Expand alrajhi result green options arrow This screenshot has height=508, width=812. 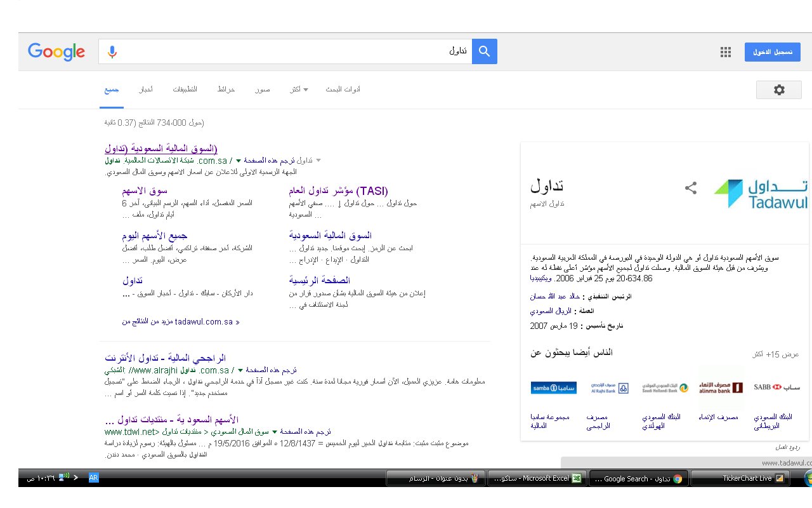pos(240,370)
